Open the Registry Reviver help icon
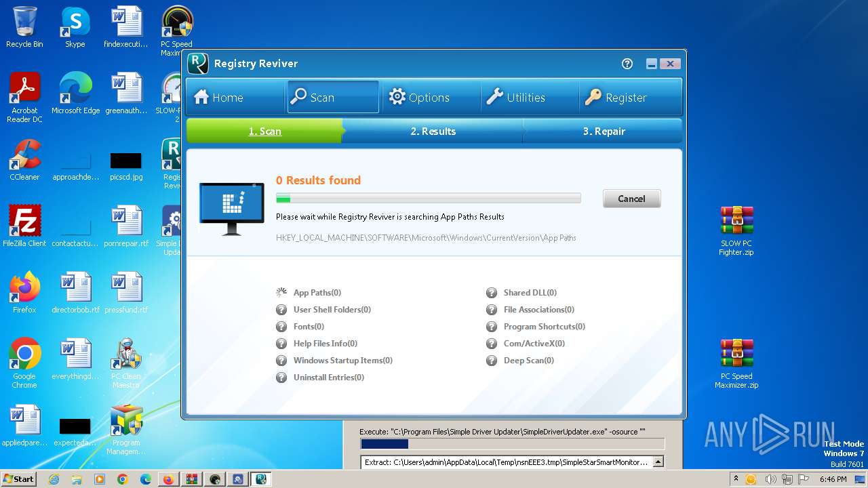The height and width of the screenshot is (488, 868). coord(627,64)
